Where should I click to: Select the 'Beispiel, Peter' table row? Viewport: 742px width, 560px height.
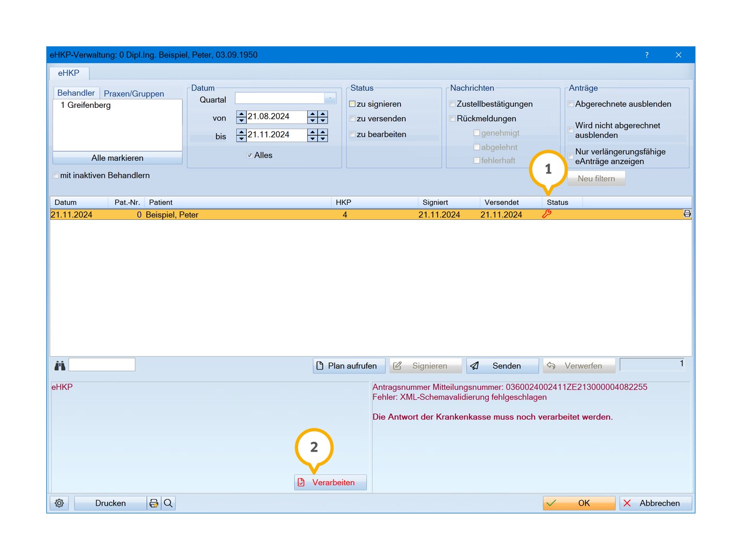pyautogui.click(x=371, y=215)
